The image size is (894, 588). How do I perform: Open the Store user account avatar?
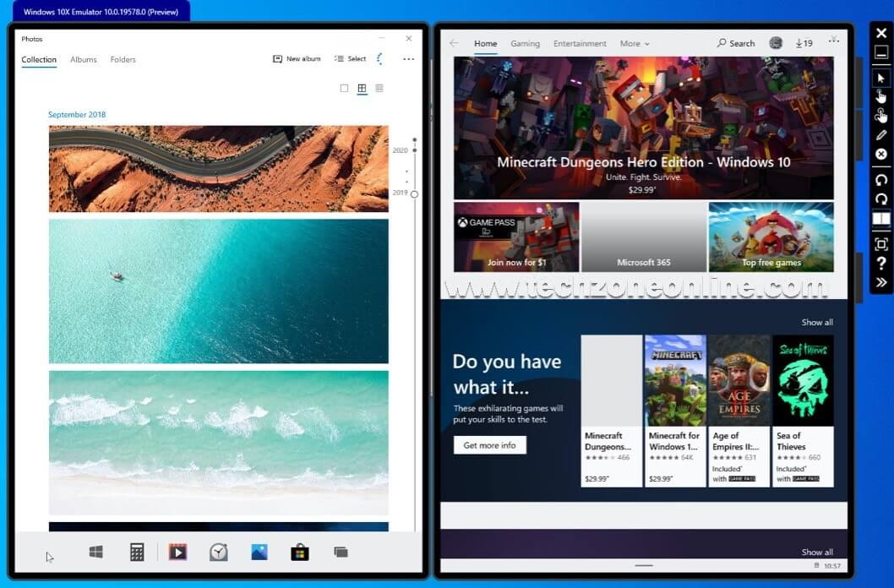[776, 43]
